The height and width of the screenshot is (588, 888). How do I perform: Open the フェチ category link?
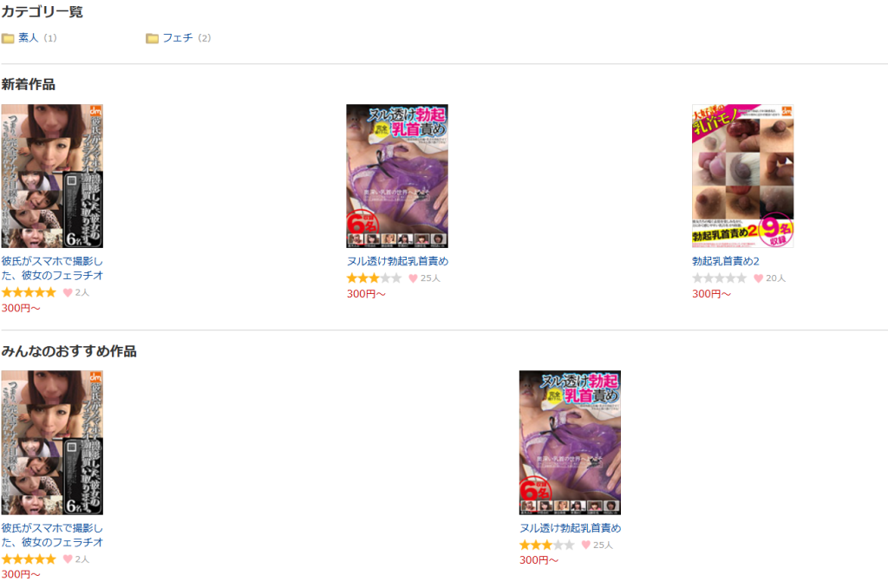tap(178, 38)
